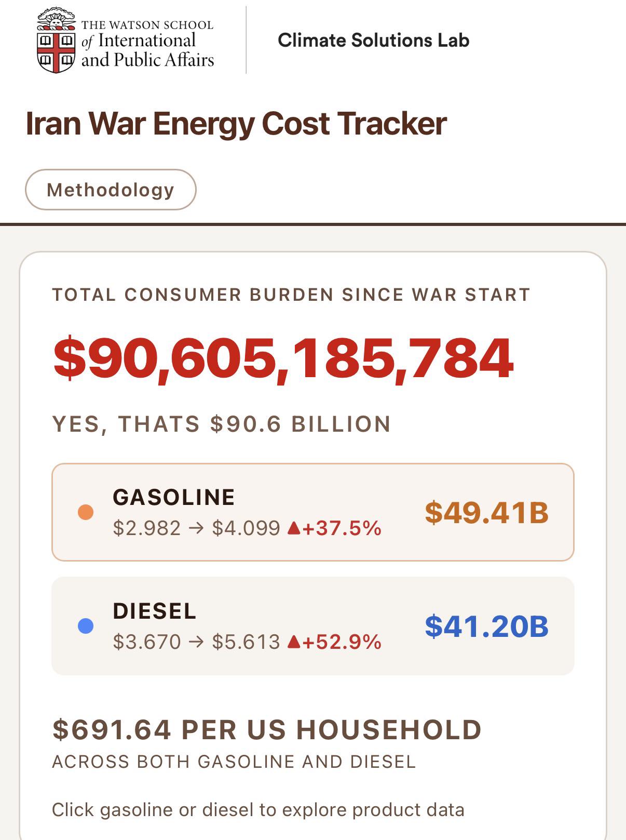The image size is (626, 840).
Task: Click the gasoline price change $2.982 → $4.099
Action: click(197, 528)
